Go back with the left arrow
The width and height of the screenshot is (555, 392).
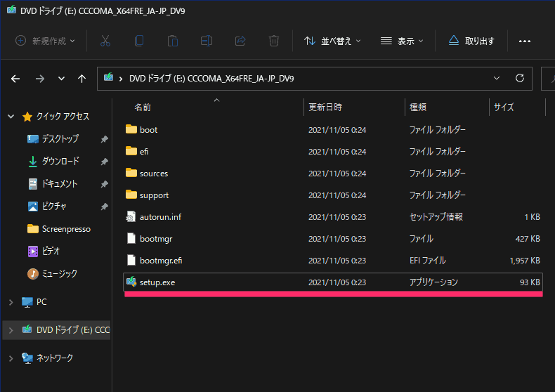pos(15,79)
